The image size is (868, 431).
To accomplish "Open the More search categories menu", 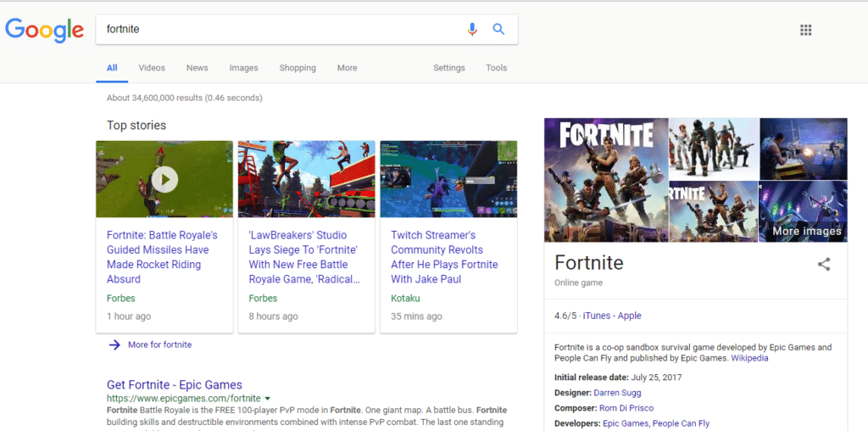I will point(347,68).
